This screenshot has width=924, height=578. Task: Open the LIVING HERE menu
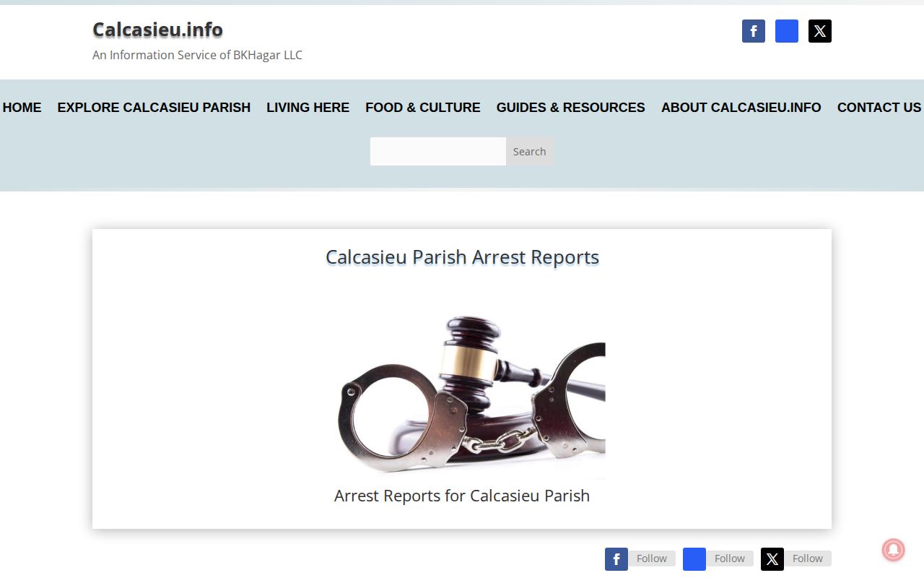[308, 108]
